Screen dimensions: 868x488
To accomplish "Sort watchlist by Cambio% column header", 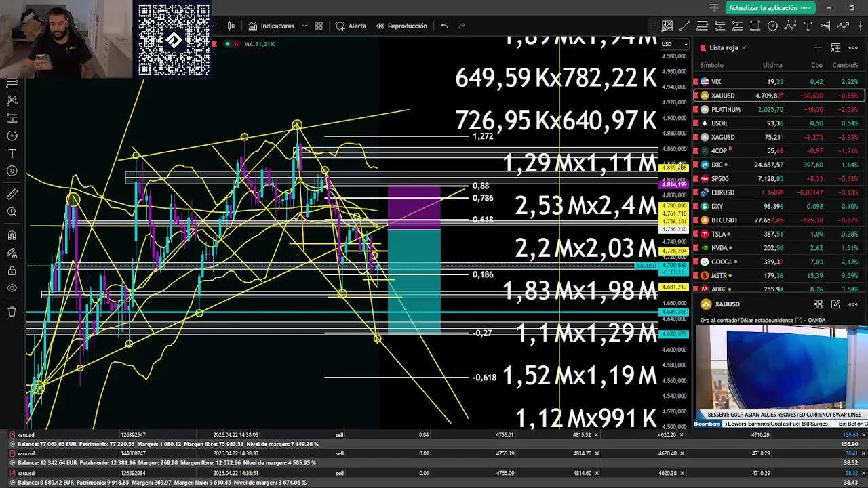I will pyautogui.click(x=845, y=65).
